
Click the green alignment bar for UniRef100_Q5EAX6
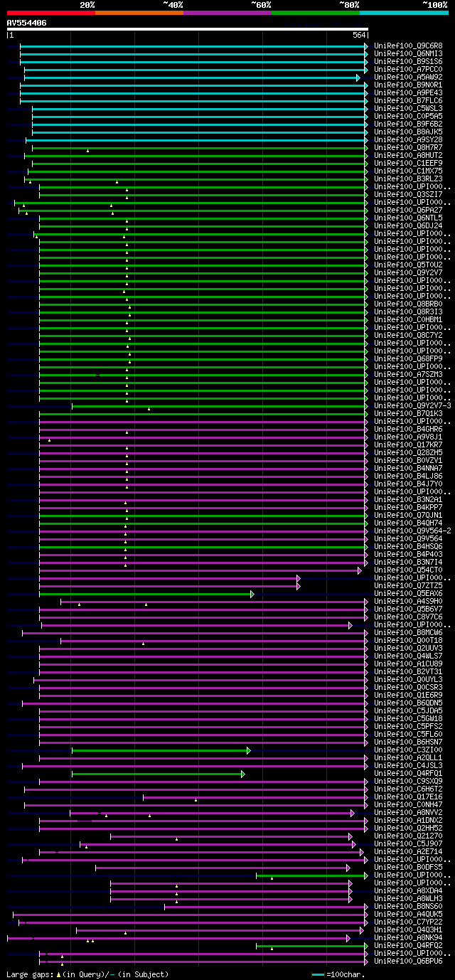coord(146,594)
